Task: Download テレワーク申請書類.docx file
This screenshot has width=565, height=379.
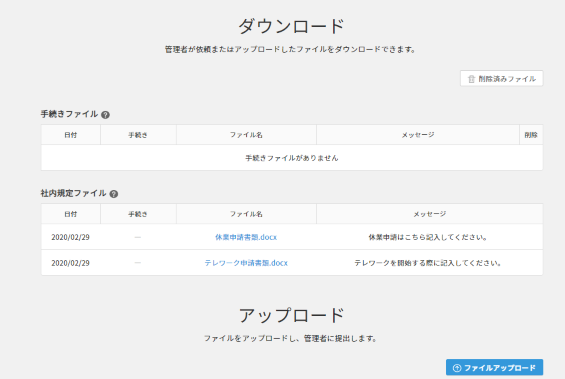Action: (x=246, y=263)
